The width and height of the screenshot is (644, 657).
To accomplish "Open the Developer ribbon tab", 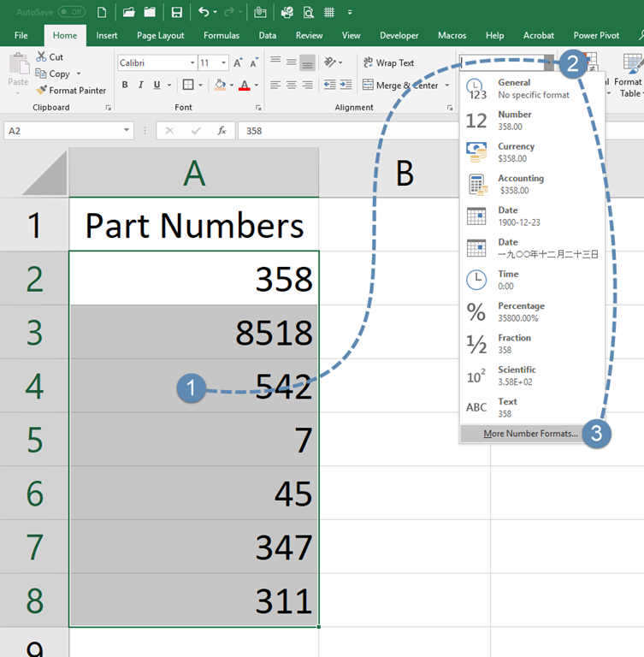I will click(x=399, y=35).
